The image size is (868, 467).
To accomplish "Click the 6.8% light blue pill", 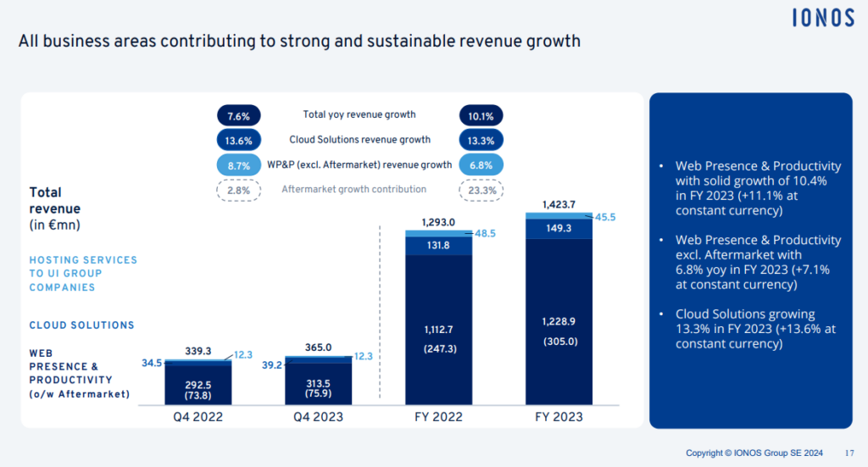I will [x=481, y=165].
